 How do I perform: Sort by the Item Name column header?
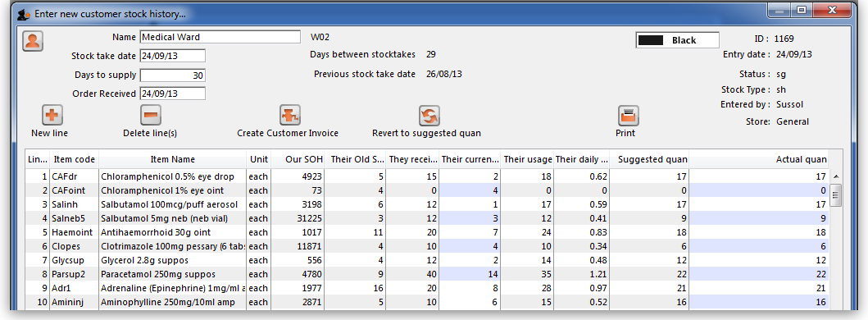(x=173, y=159)
